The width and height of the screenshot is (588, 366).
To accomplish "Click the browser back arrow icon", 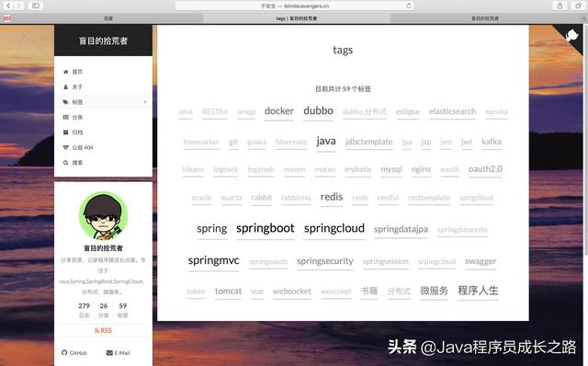I will point(8,6).
